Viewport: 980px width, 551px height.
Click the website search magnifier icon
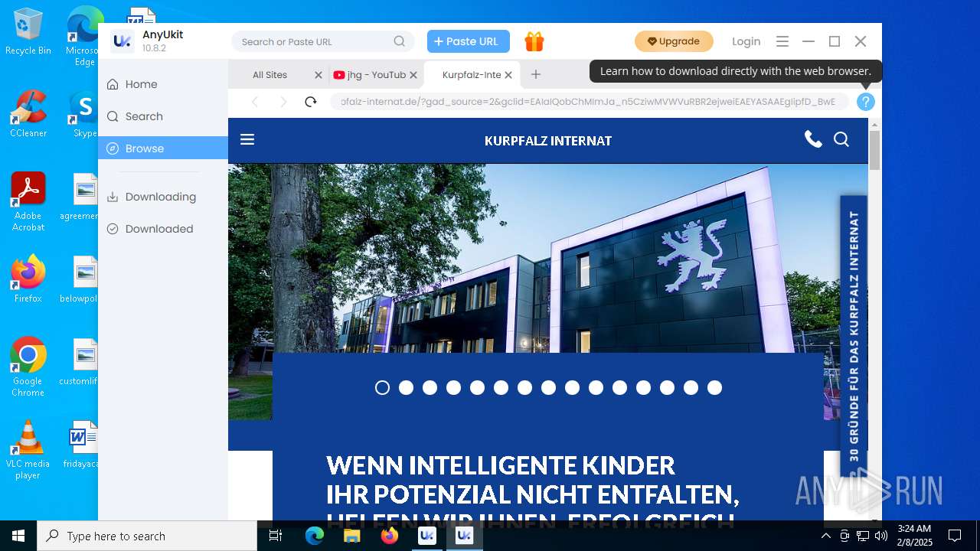(841, 139)
